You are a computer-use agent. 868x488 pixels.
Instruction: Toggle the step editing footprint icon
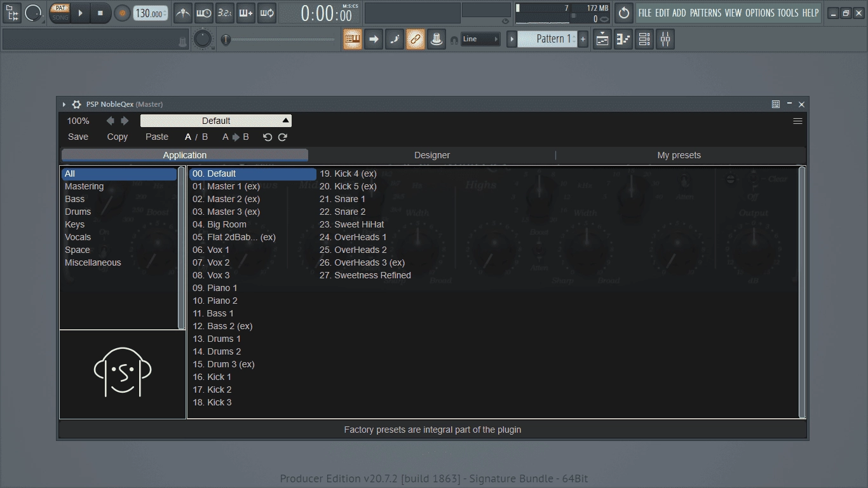point(395,39)
